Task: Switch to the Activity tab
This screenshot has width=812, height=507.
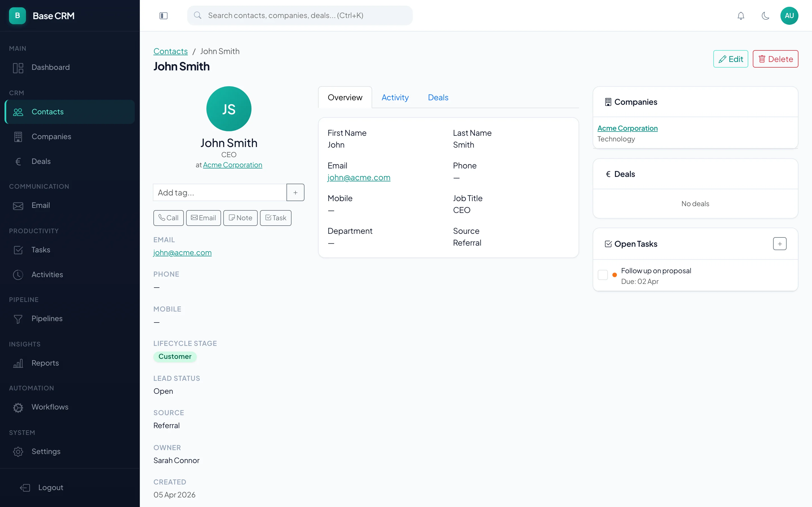Action: (x=395, y=97)
